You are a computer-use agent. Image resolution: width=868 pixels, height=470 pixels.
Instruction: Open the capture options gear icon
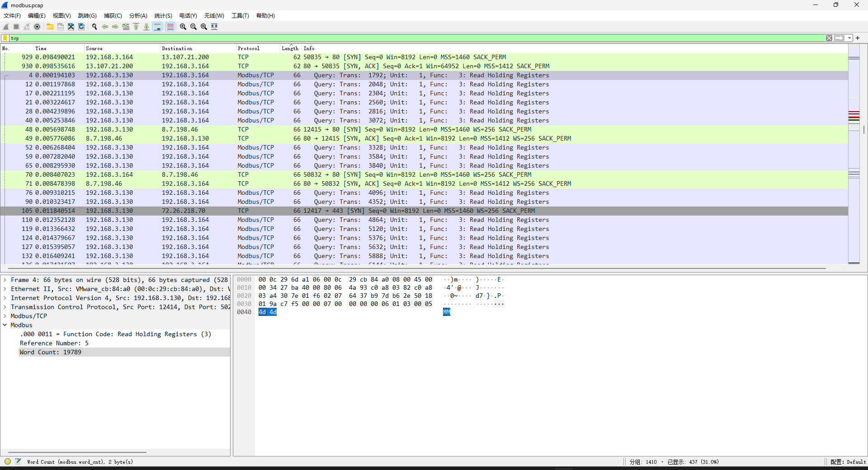[x=37, y=27]
